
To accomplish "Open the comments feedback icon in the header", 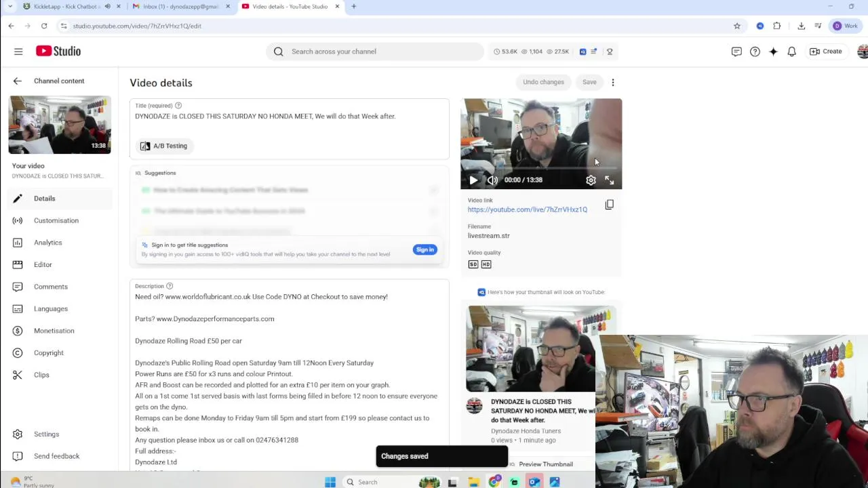I will 736,52.
